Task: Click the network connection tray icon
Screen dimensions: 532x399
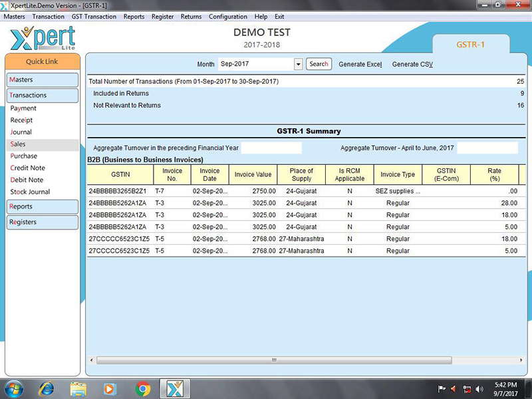Action: [x=467, y=389]
